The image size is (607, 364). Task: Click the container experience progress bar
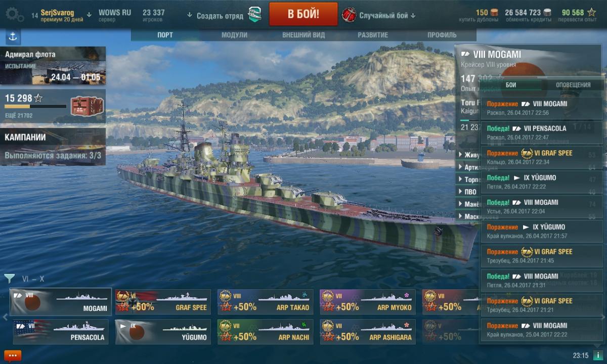pyautogui.click(x=35, y=107)
